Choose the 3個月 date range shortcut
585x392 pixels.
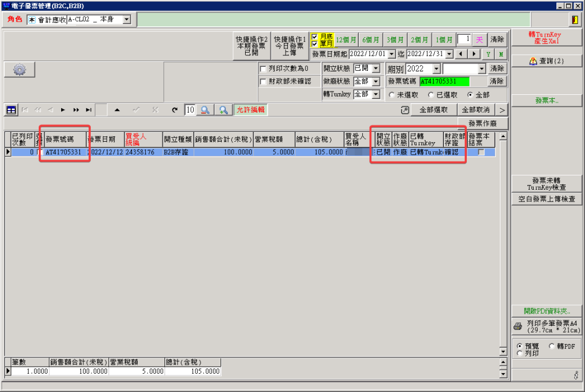[x=395, y=40]
